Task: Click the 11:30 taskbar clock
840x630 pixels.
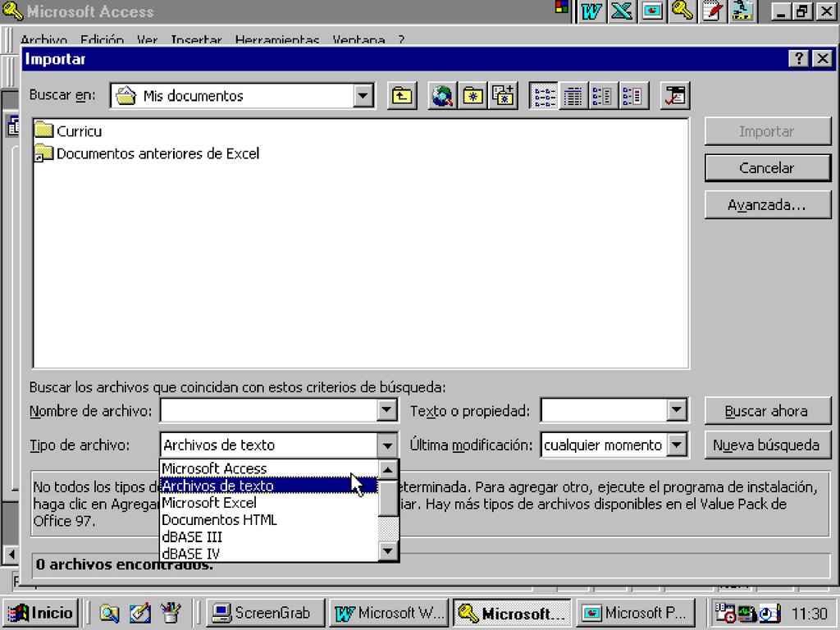Action: 810,614
